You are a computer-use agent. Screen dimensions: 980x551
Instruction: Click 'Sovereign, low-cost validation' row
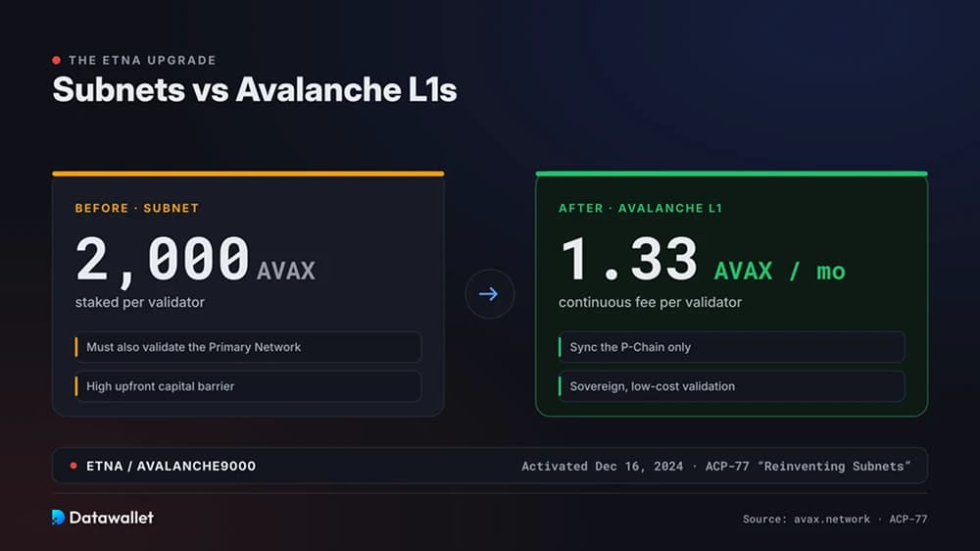[x=731, y=386]
